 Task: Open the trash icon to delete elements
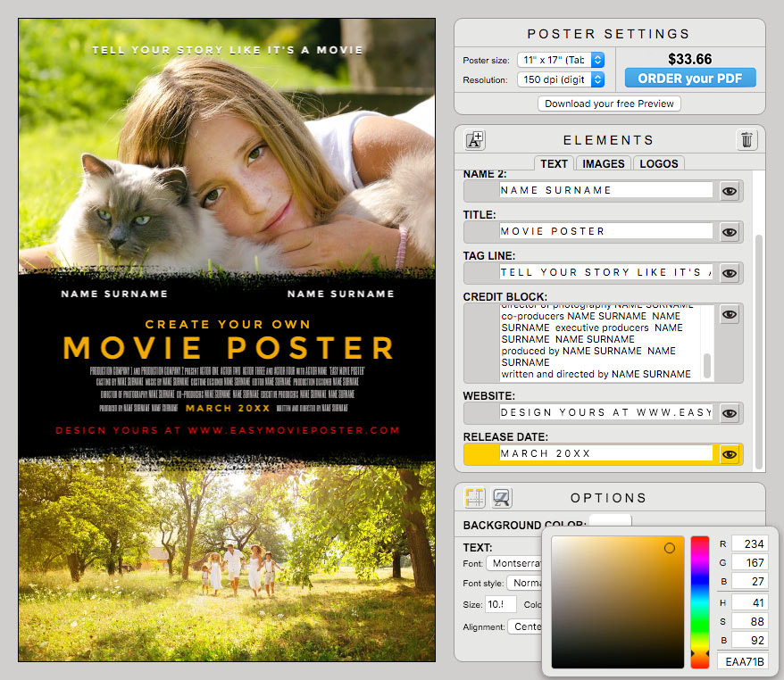tap(746, 140)
